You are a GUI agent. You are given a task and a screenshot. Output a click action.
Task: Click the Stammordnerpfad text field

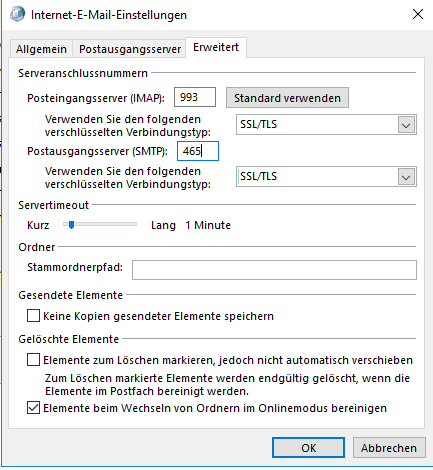click(274, 270)
